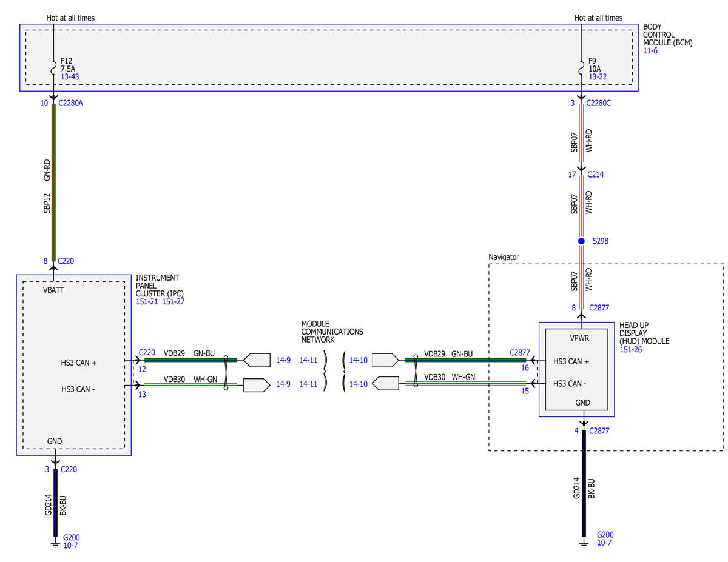Click the Head Up Display module box
The height and width of the screenshot is (562, 728).
click(576, 369)
